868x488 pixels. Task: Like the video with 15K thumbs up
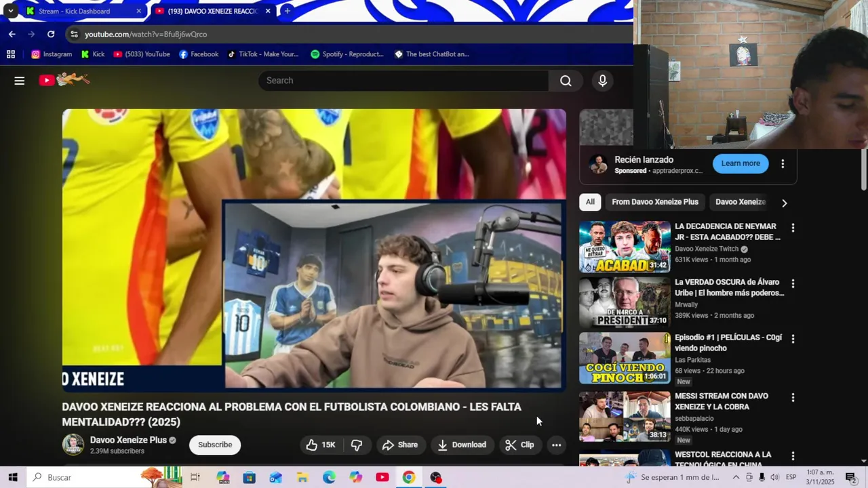pyautogui.click(x=320, y=445)
